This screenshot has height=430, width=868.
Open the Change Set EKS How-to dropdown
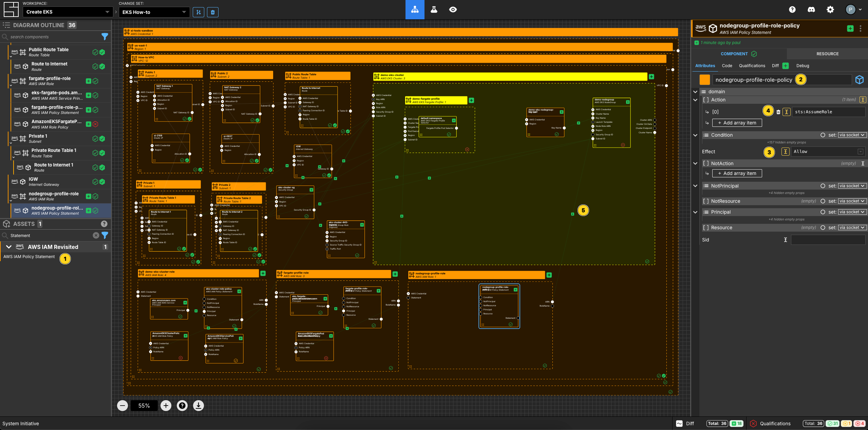[154, 12]
